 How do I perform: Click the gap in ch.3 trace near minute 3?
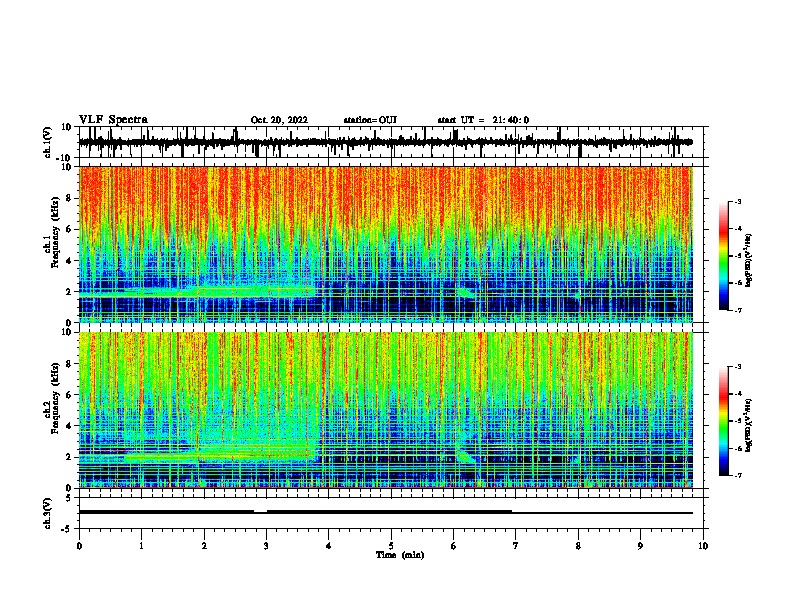(x=260, y=512)
